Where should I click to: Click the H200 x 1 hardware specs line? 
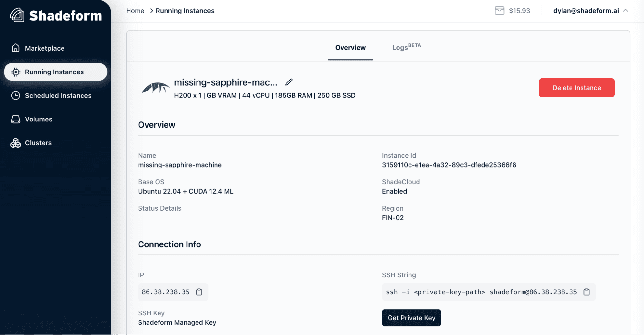264,95
